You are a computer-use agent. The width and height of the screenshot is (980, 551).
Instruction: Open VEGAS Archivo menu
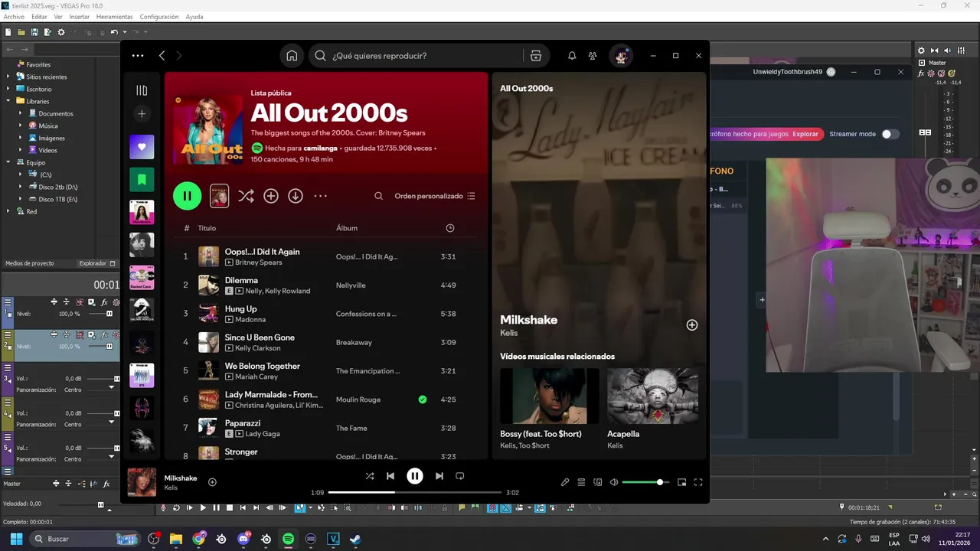14,17
